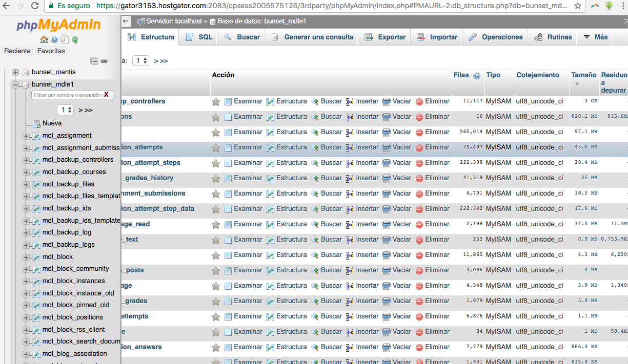Click the Servidor: localhost breadcrumb link
This screenshot has width=628, height=364.
pyautogui.click(x=174, y=22)
